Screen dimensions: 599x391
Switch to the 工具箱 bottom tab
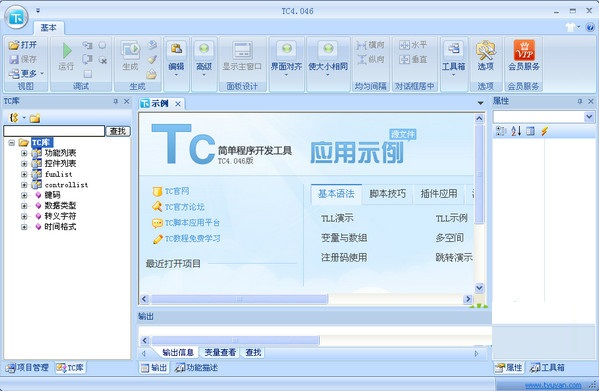[x=547, y=368]
